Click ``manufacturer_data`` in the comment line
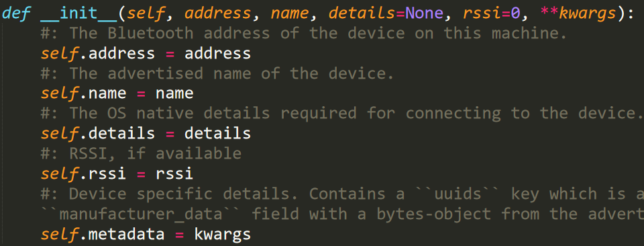 point(141,214)
